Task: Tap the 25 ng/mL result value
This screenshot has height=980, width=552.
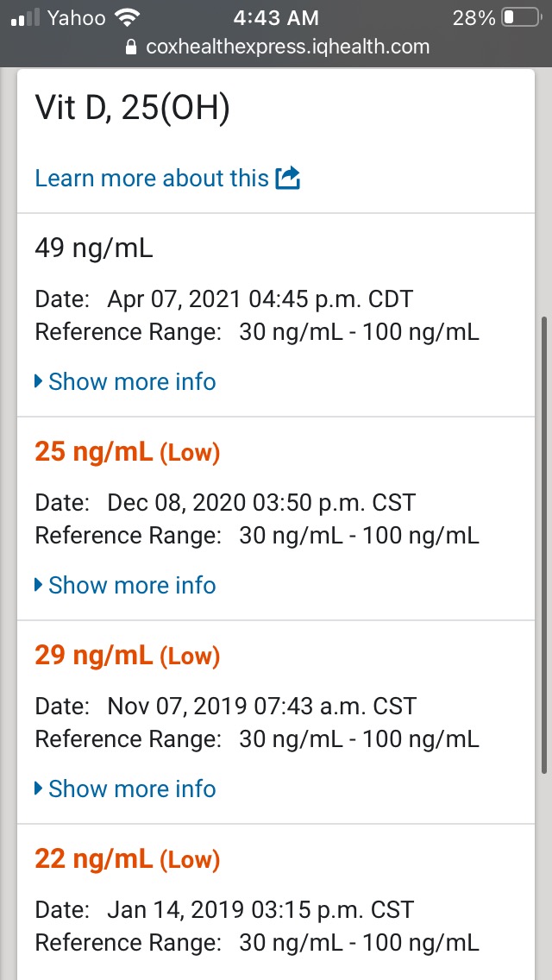Action: pyautogui.click(x=94, y=452)
